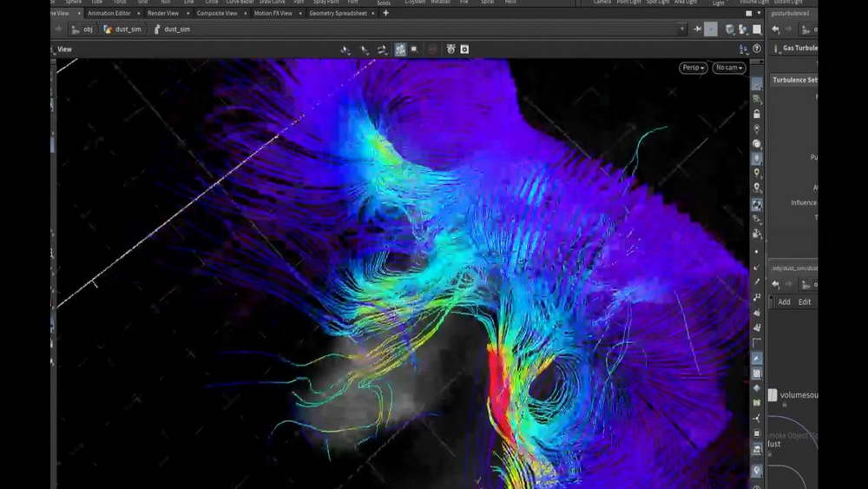Viewport: 868px width, 489px height.
Task: Click the camera snapshot icon in View toolbar
Action: click(464, 50)
